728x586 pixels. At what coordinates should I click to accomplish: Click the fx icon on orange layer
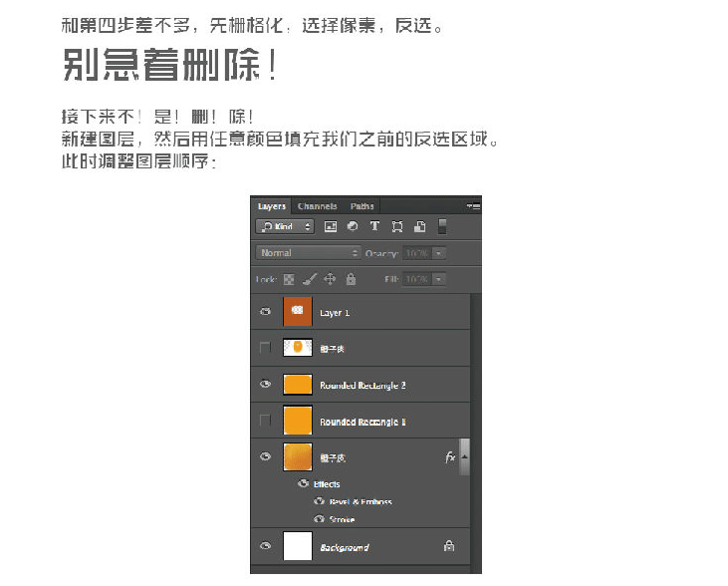coord(450,457)
